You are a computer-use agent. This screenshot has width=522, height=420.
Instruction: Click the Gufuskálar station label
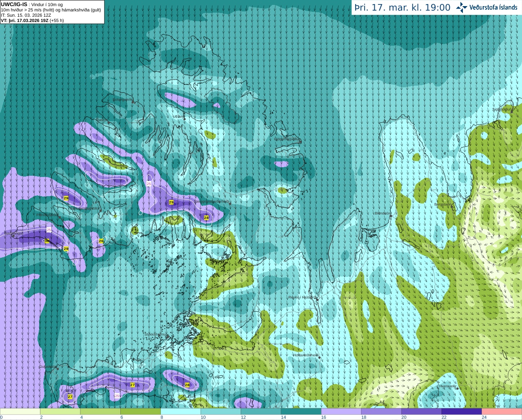click(48, 367)
